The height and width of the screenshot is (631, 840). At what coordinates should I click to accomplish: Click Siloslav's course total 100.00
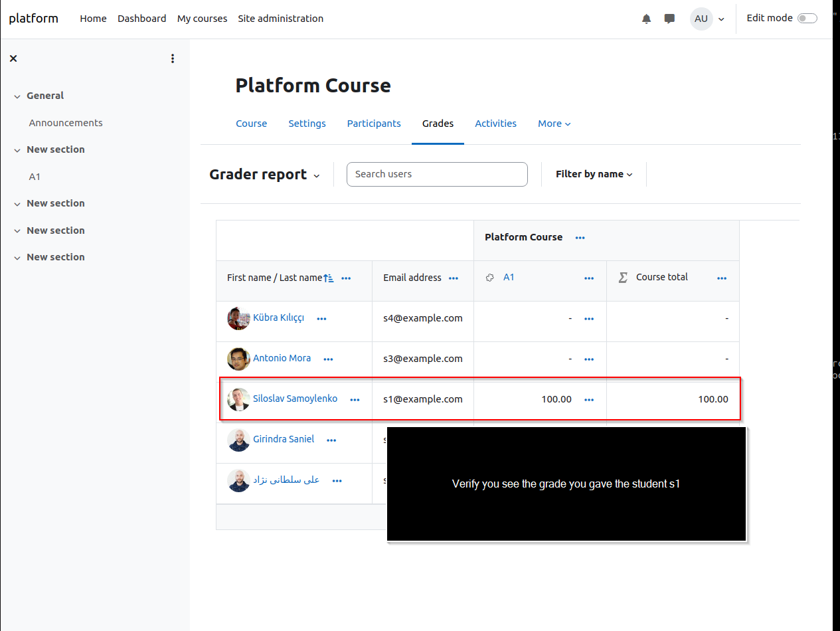pos(713,399)
